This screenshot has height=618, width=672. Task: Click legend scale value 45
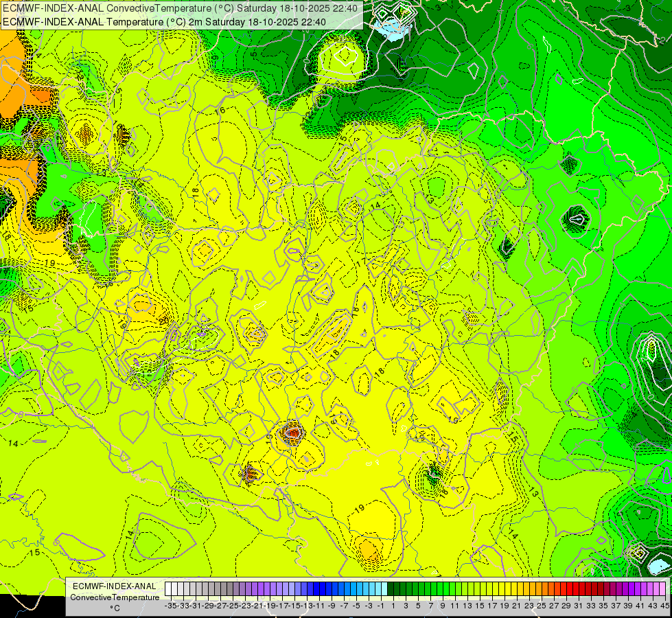tap(664, 606)
